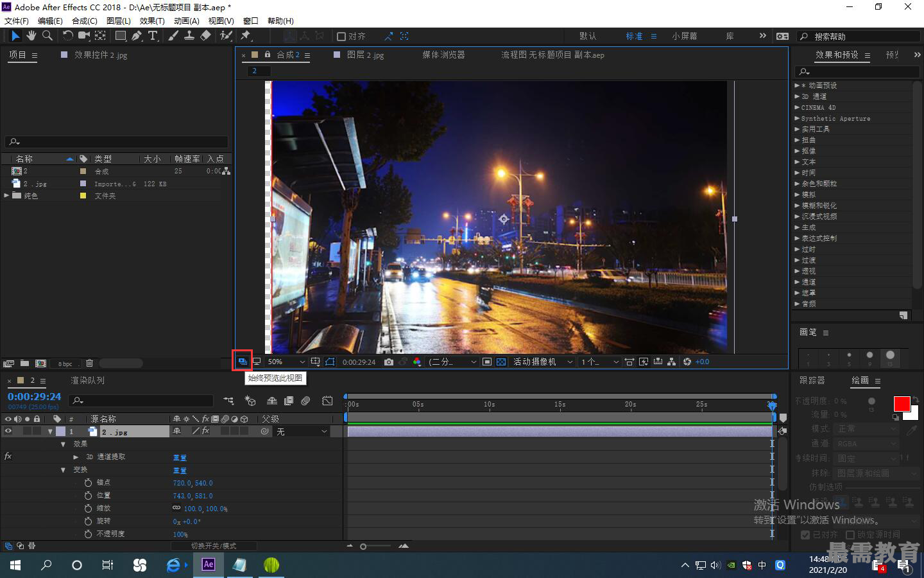Open the 活动摄像机 camera dropdown

click(542, 362)
